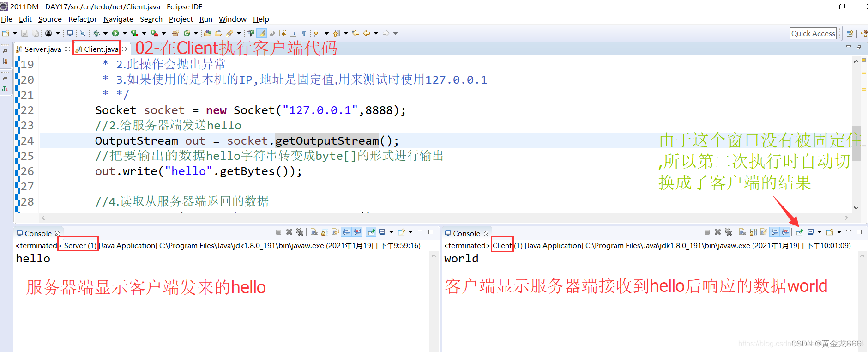
Task: Toggle Scroll Lock in left console
Action: tap(325, 232)
